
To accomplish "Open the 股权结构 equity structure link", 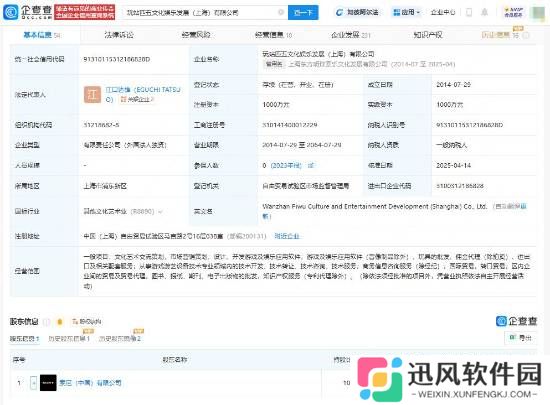I will (86, 321).
